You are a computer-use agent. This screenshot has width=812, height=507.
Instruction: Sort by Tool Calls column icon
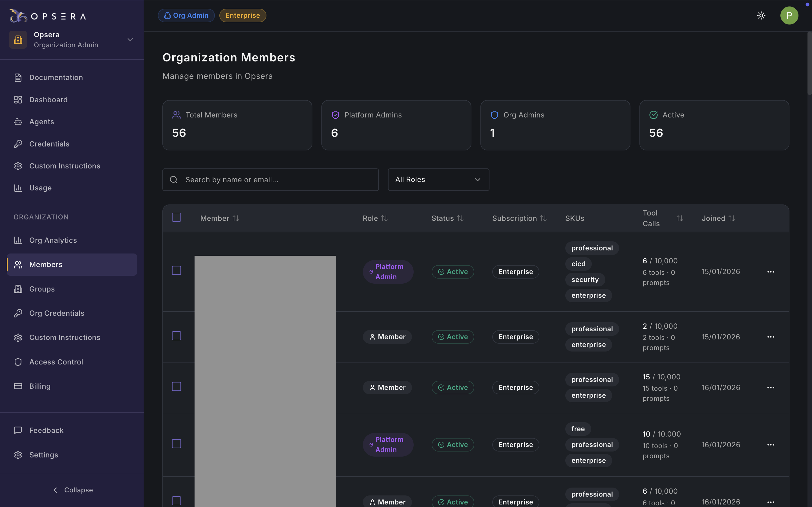pos(679,218)
